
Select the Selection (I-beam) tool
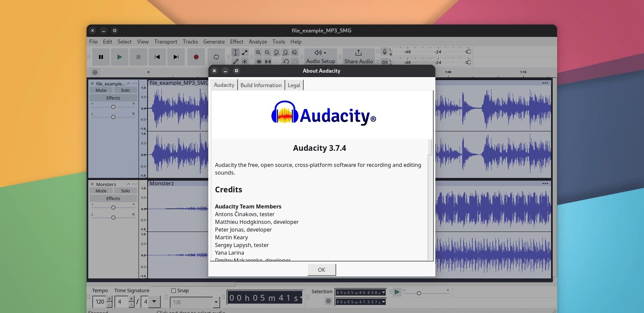pyautogui.click(x=235, y=53)
